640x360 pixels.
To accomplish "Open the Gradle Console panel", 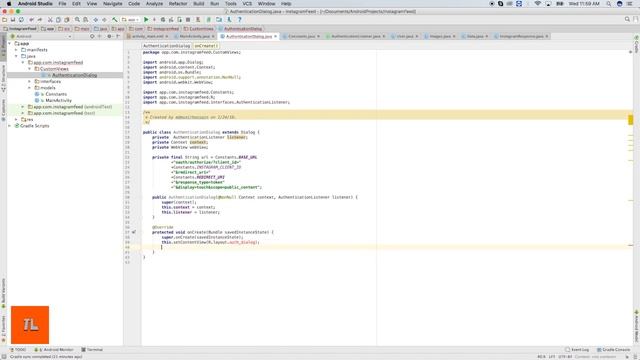I will [x=613, y=350].
